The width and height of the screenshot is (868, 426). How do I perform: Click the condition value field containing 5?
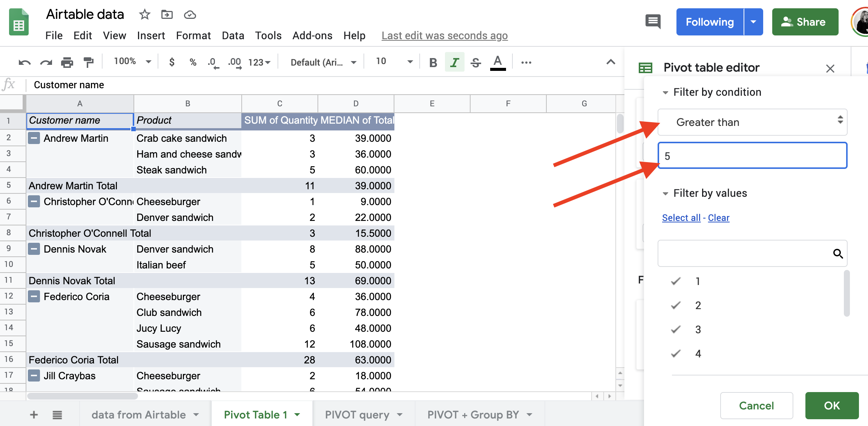point(752,155)
